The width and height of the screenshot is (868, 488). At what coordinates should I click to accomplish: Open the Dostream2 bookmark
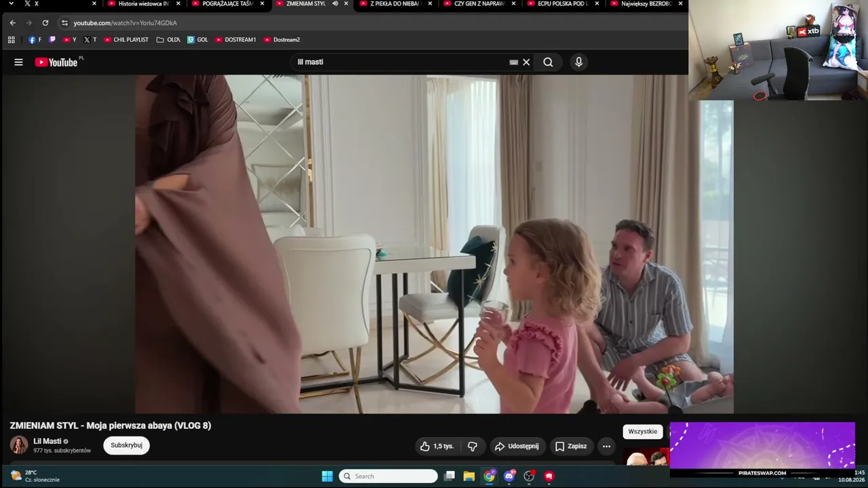(x=281, y=40)
